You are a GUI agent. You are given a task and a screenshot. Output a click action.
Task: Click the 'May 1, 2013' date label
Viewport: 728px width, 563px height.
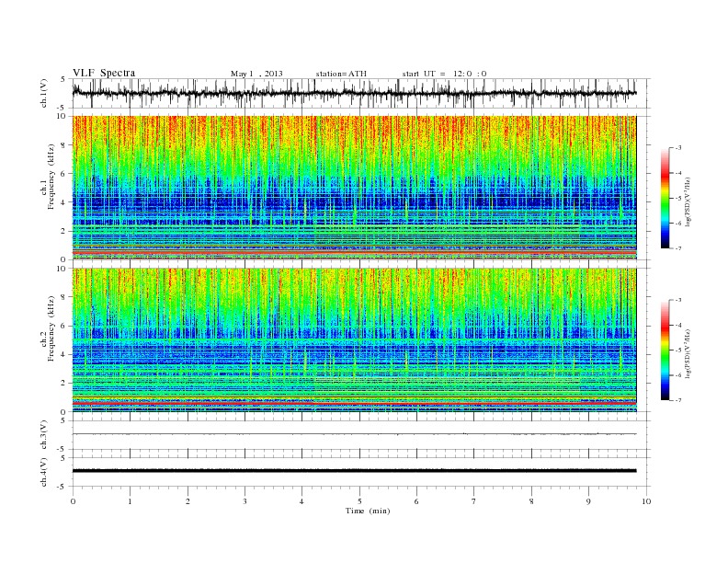256,74
